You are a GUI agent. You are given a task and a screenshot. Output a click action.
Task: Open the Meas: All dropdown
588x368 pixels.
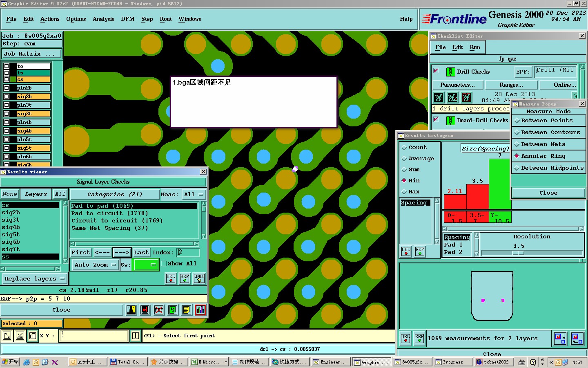point(194,195)
